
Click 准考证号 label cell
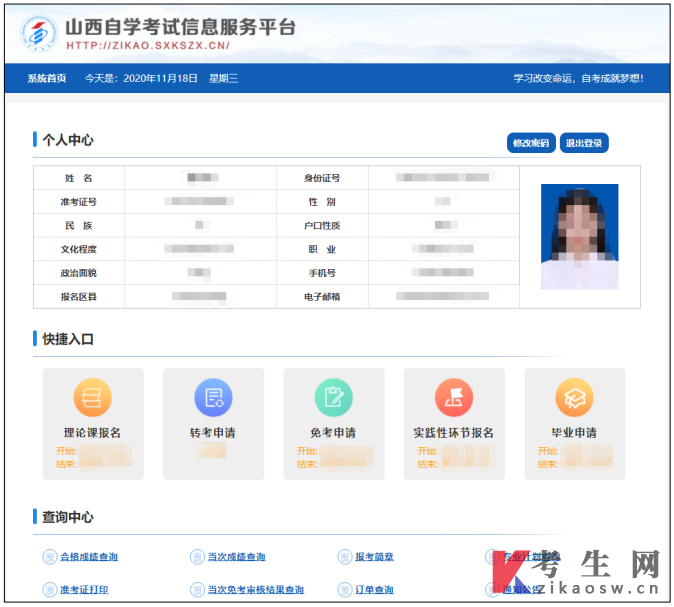(x=79, y=202)
